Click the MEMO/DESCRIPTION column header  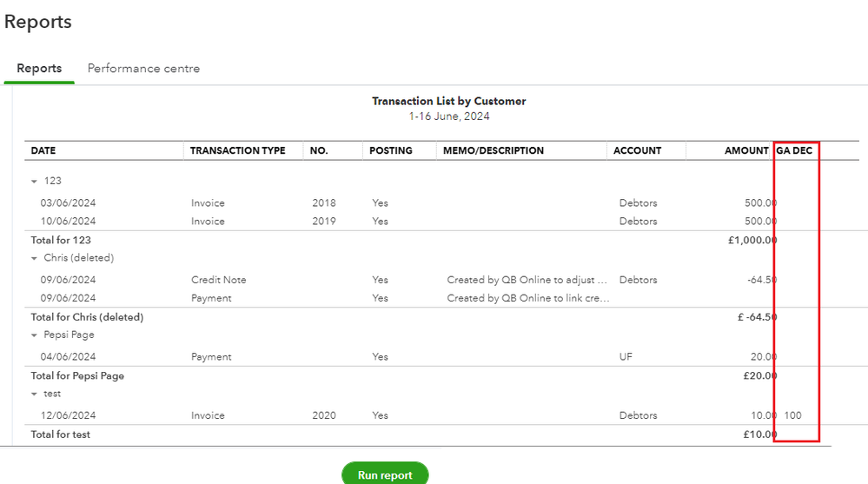tap(494, 150)
